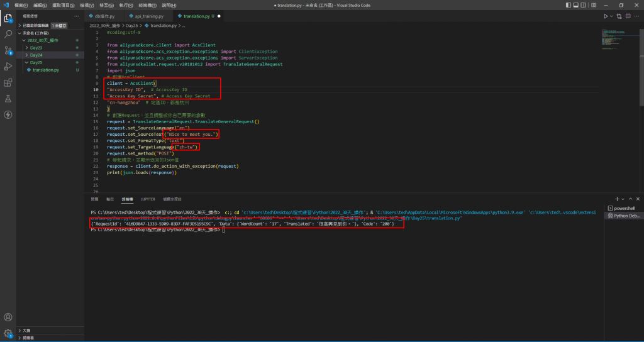The width and height of the screenshot is (644, 342).
Task: Open the 執行(R) menu
Action: pos(126,5)
